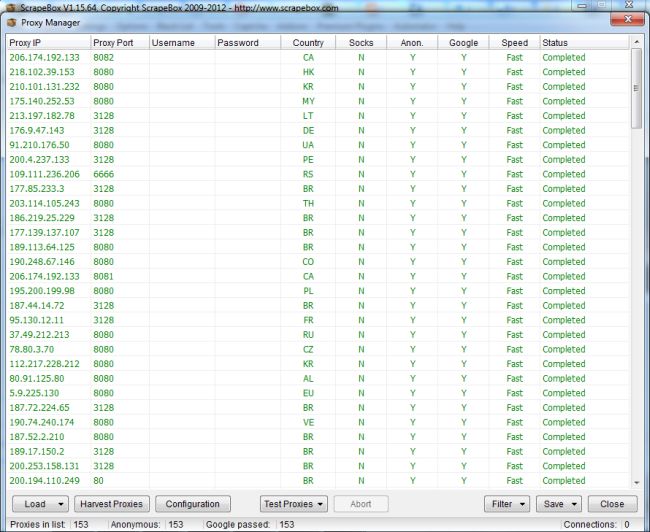Sort by Status column header
Image resolution: width=650 pixels, height=532 pixels.
click(x=585, y=43)
